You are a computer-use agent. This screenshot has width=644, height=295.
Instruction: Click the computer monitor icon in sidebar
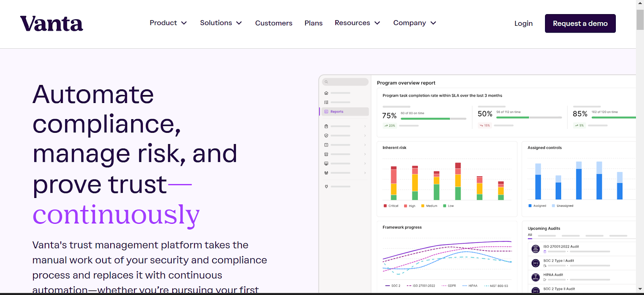tap(326, 163)
